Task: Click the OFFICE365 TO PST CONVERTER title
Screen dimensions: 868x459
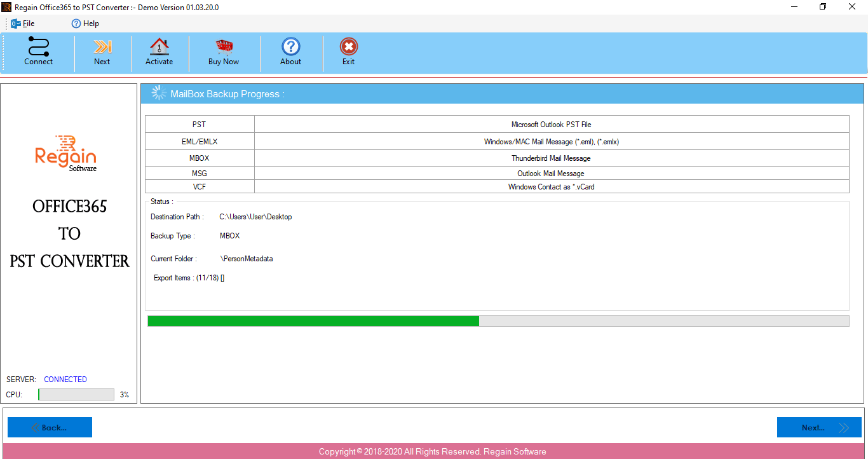Action: [69, 234]
